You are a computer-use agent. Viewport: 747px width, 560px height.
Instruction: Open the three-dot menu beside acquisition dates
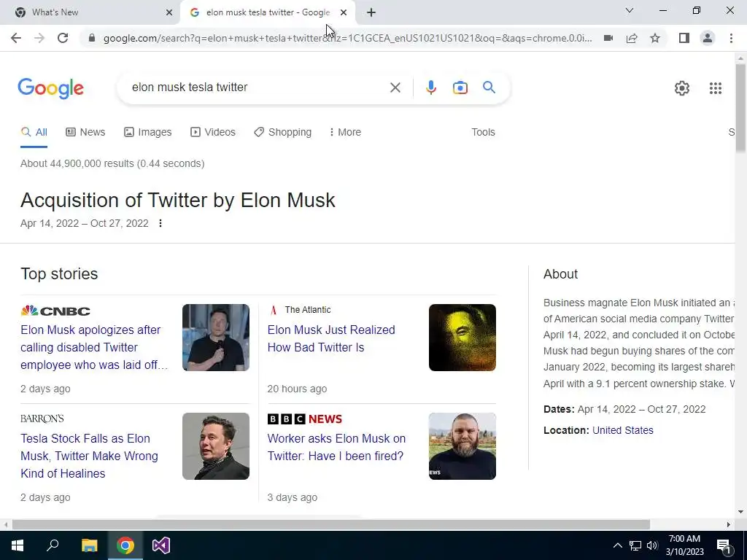160,223
